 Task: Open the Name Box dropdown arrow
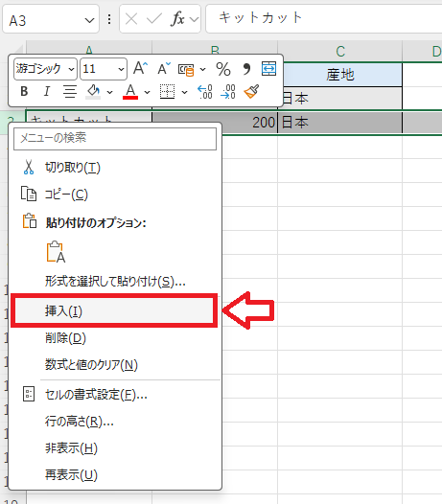click(89, 20)
